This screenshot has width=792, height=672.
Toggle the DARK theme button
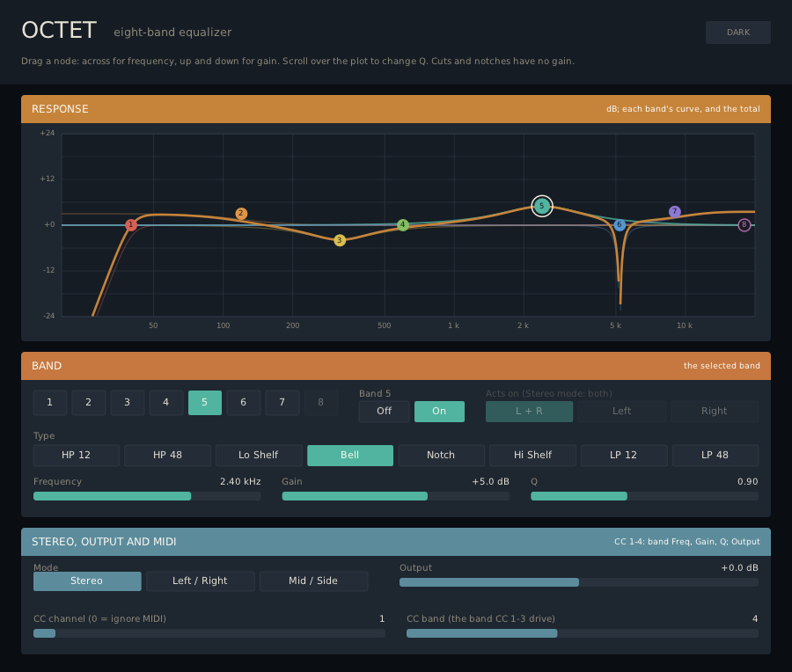[x=738, y=33]
